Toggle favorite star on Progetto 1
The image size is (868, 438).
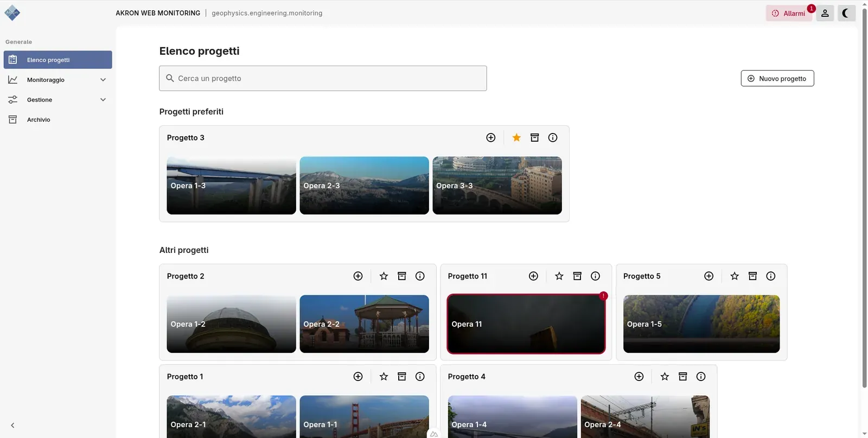[x=384, y=377]
